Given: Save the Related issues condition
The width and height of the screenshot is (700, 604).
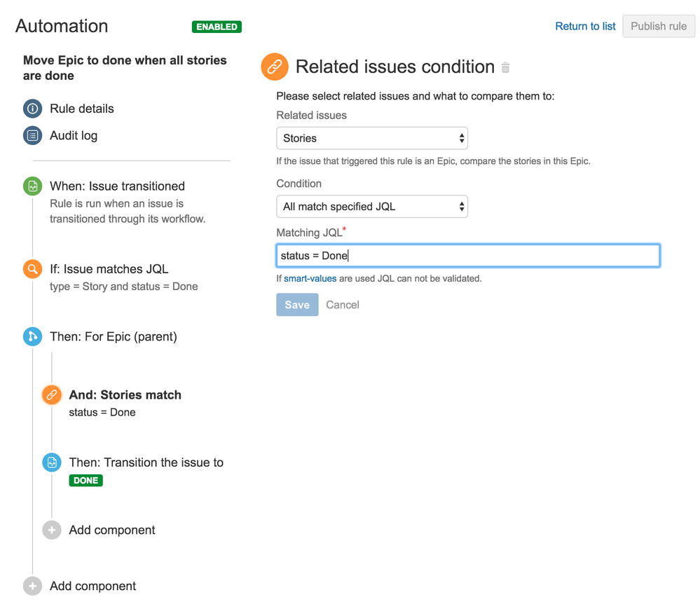Looking at the screenshot, I should click(296, 304).
